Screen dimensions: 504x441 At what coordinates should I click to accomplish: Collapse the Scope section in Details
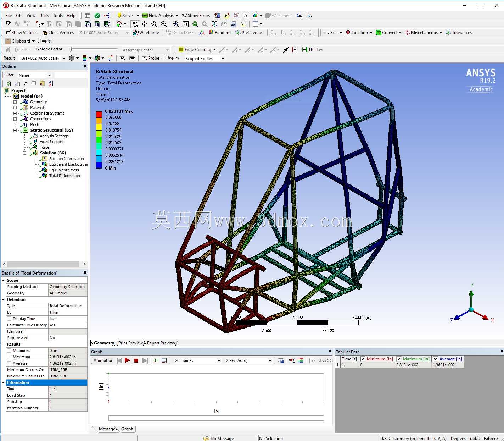[4, 280]
